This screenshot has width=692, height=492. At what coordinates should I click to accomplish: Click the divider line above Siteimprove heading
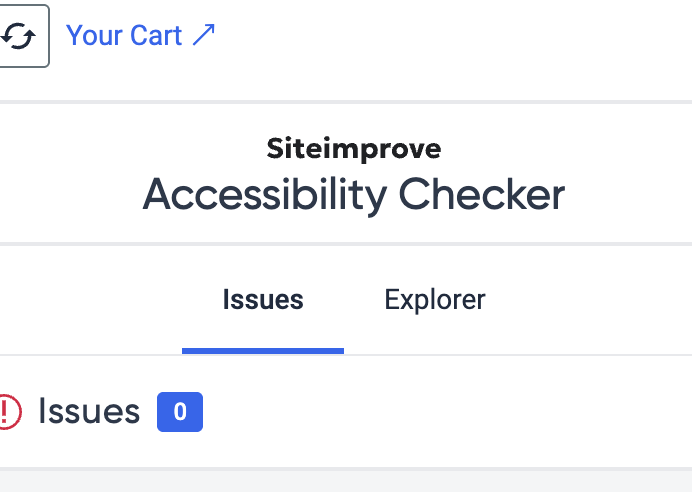tap(346, 102)
